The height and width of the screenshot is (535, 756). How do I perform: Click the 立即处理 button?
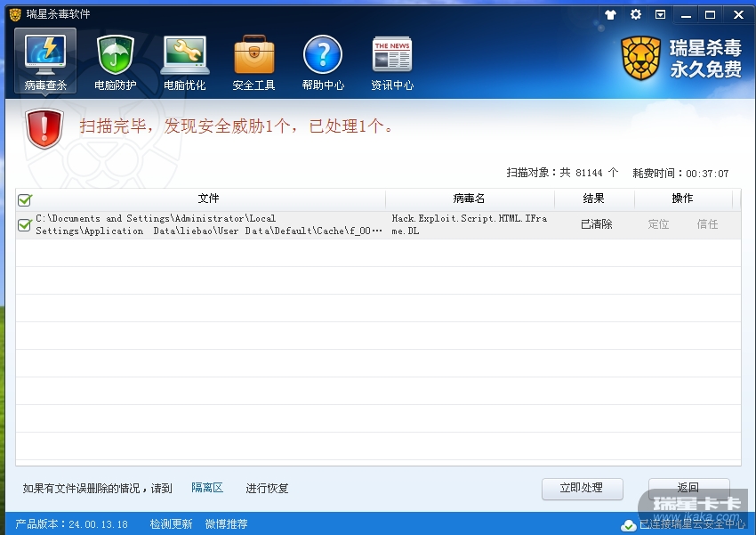pos(582,488)
